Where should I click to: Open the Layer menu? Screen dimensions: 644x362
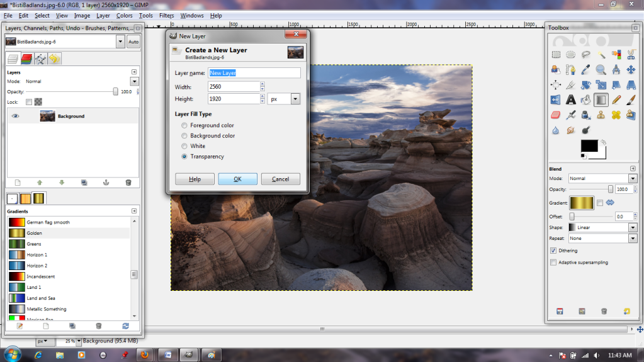[x=103, y=16]
